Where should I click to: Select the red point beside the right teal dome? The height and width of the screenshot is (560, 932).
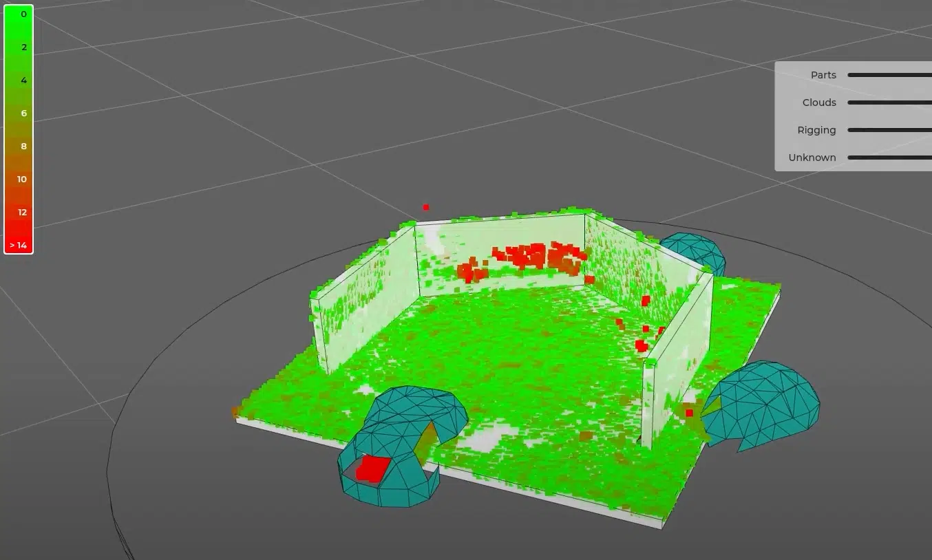(689, 413)
